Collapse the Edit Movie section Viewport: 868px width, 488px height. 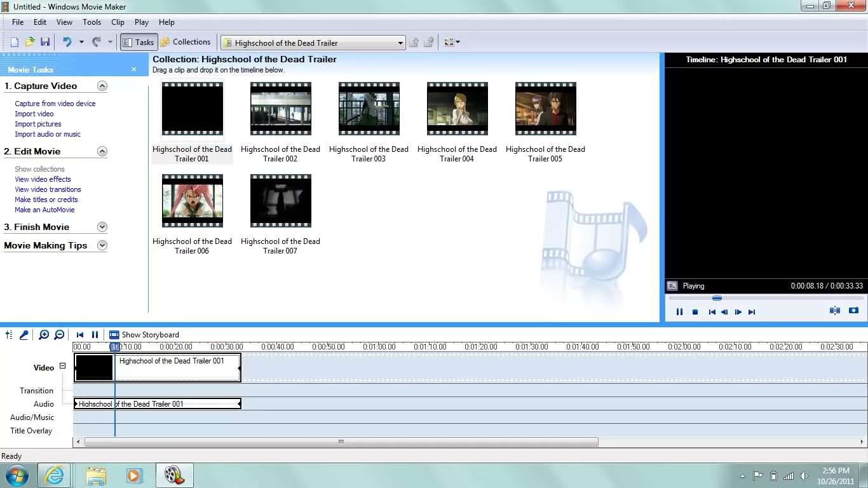(x=102, y=151)
